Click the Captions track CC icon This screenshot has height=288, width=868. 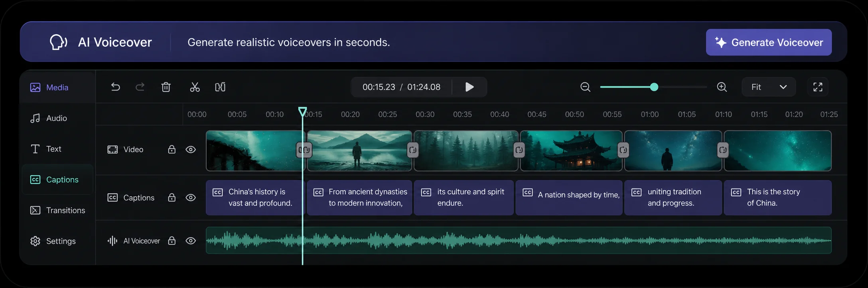click(112, 198)
